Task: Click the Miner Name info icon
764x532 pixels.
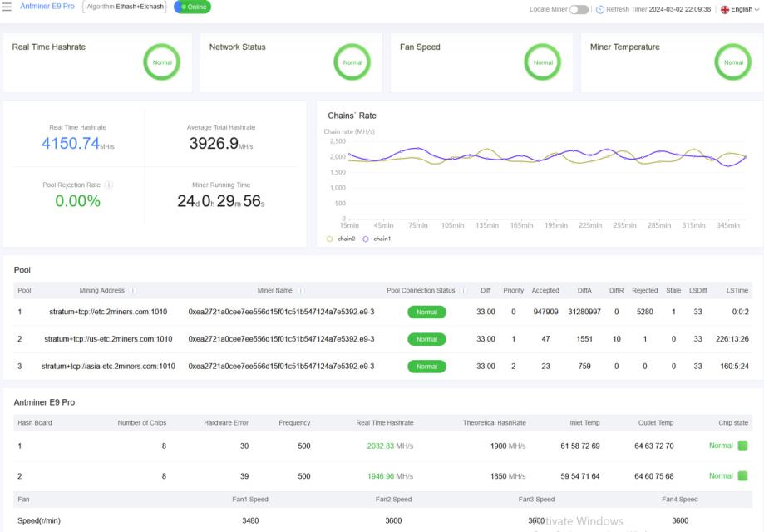Action: pos(300,291)
